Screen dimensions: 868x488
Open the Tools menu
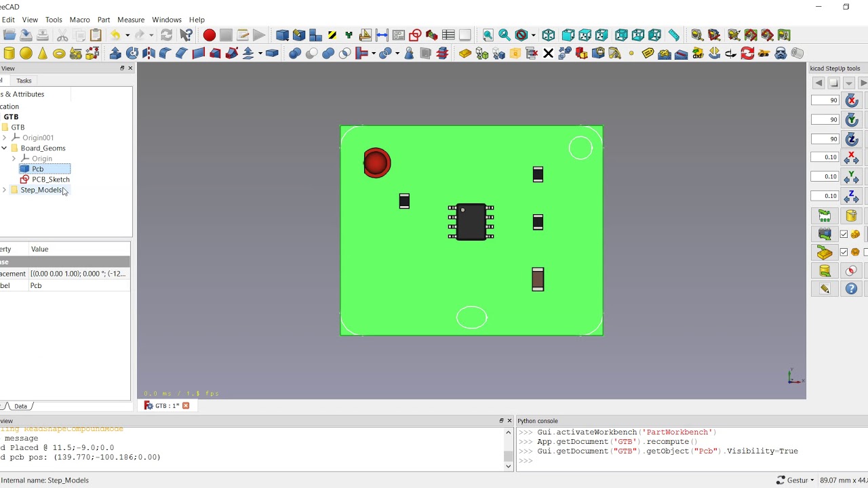54,20
